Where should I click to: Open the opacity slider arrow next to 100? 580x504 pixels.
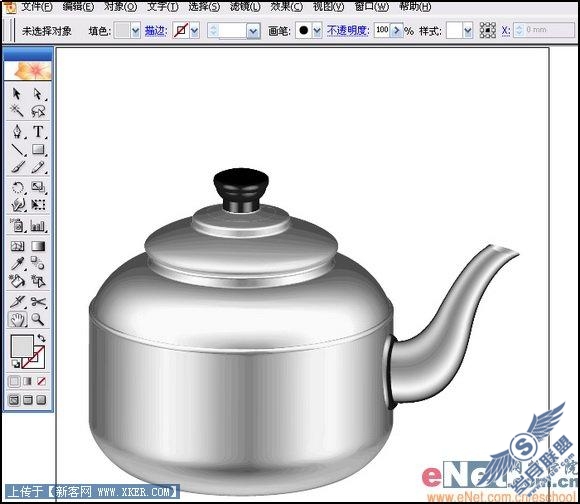pos(397,30)
